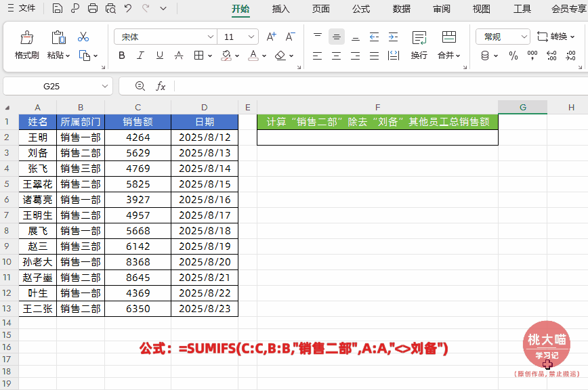Click the select-all corner triangle
588x390 pixels.
pos(7,108)
